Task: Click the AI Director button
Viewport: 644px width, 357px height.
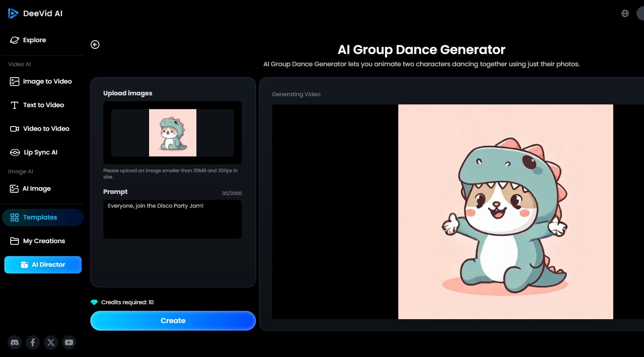Action: coord(43,265)
